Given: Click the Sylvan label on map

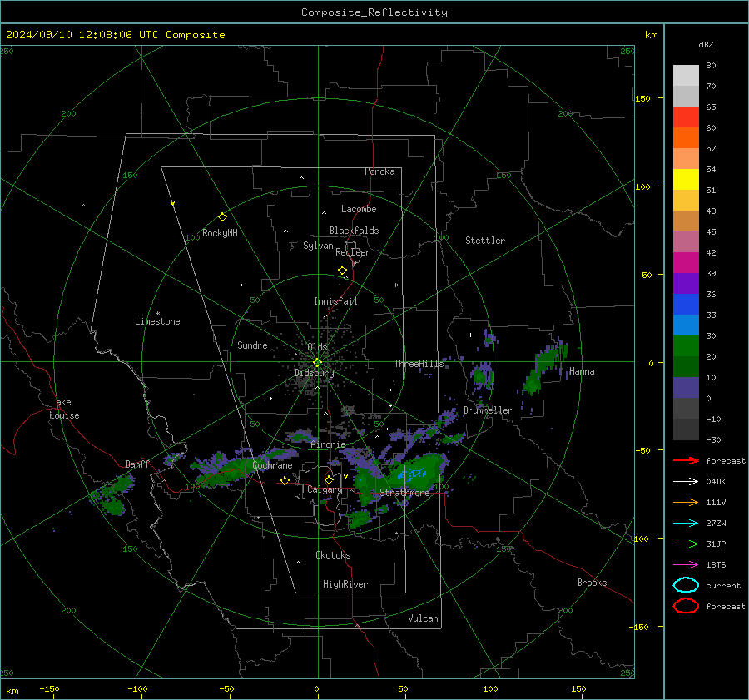Looking at the screenshot, I should click(318, 246).
